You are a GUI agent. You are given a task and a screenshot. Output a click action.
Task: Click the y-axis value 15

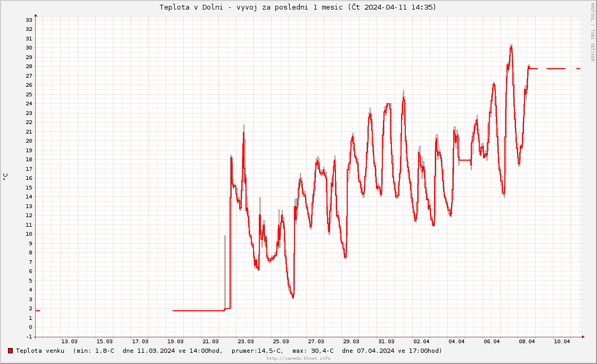pos(29,187)
